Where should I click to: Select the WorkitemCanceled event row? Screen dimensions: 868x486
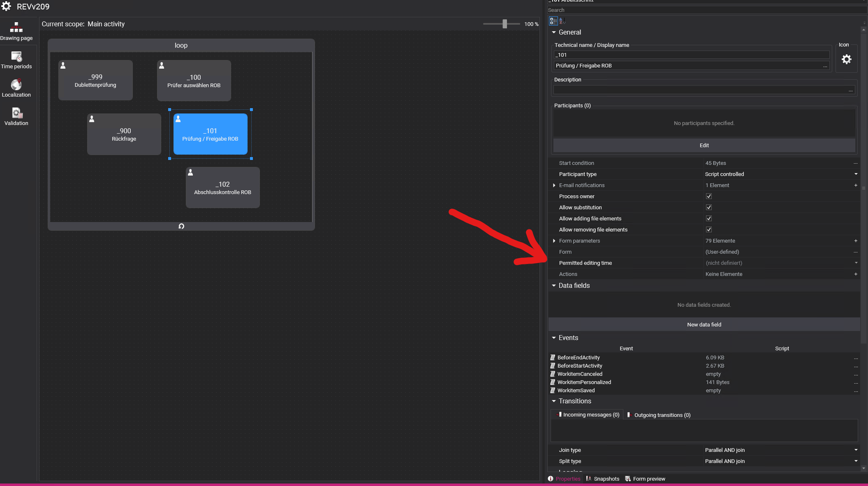click(704, 374)
